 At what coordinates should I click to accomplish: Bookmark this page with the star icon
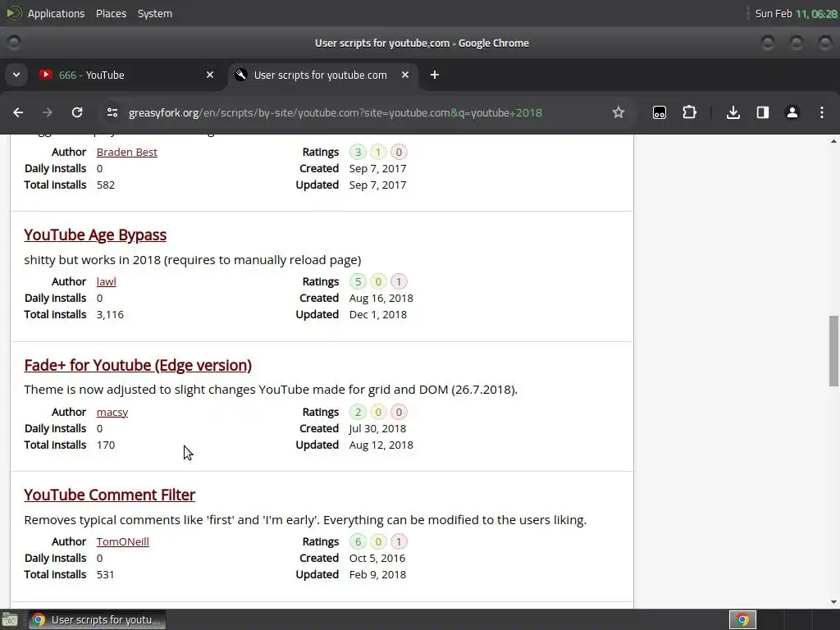(619, 112)
